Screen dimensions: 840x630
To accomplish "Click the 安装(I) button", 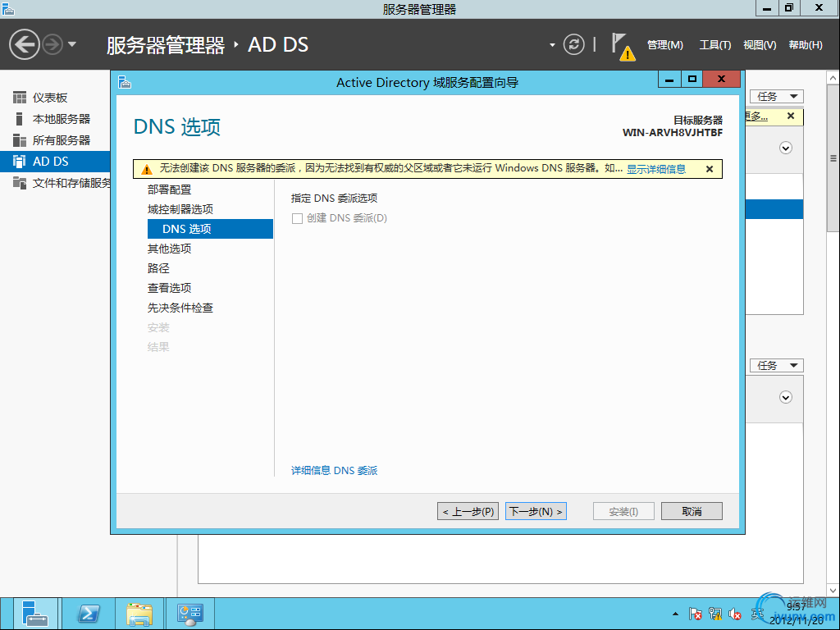I will click(x=623, y=512).
